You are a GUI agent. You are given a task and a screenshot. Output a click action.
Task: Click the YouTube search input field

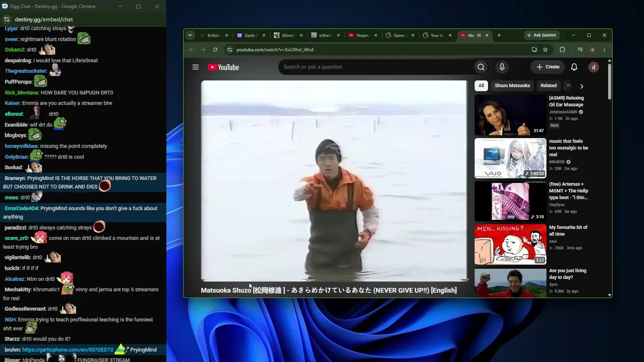(x=375, y=67)
